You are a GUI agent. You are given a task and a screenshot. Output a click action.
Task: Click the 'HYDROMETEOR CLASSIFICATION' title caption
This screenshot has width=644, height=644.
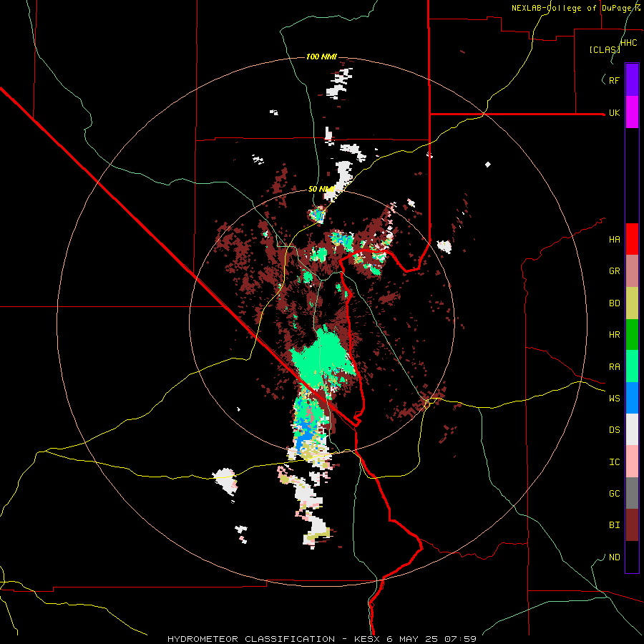[251, 639]
